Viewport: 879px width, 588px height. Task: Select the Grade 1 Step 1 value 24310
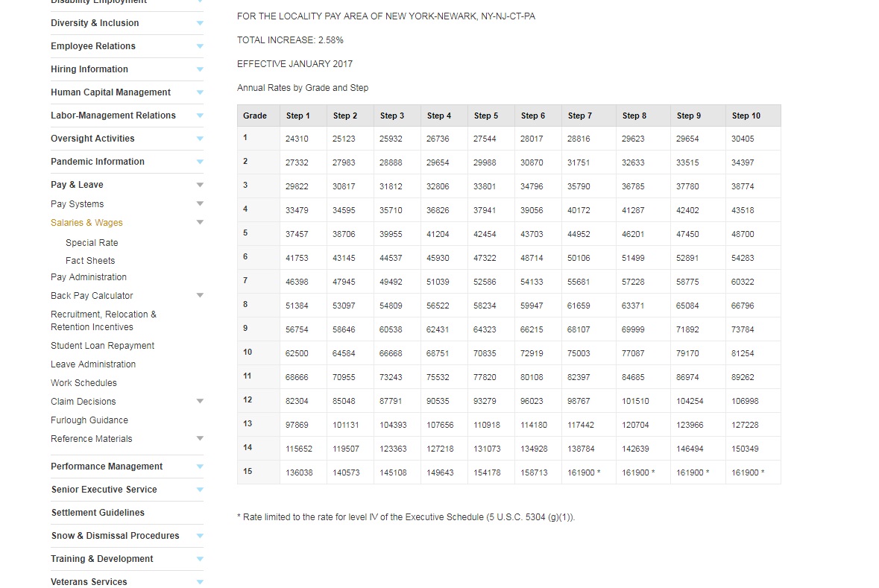coord(297,139)
